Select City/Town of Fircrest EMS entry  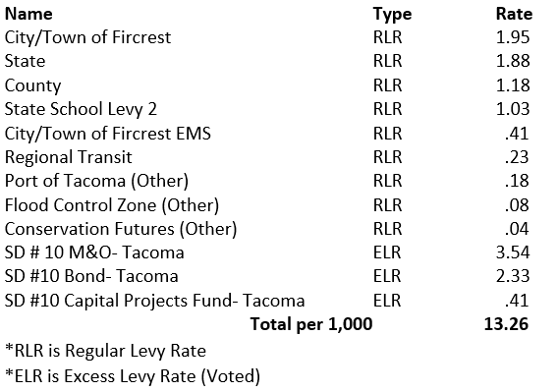pos(107,134)
